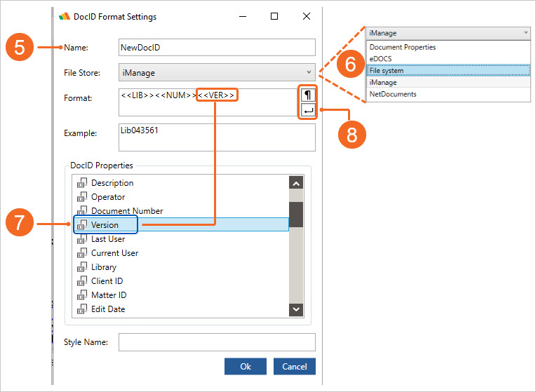The image size is (536, 392).
Task: Select Current User in properties list
Action: click(x=180, y=253)
